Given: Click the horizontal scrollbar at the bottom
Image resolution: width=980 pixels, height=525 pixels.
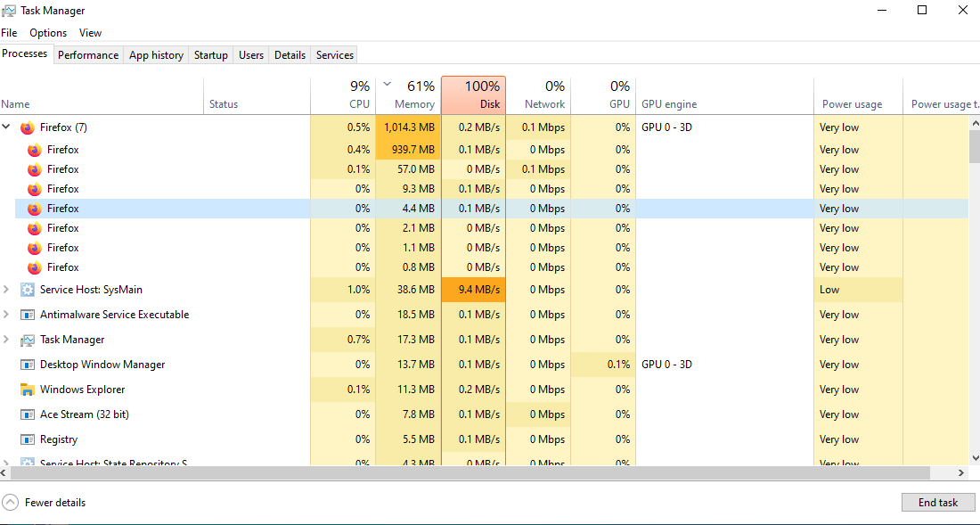Looking at the screenshot, I should [472, 473].
